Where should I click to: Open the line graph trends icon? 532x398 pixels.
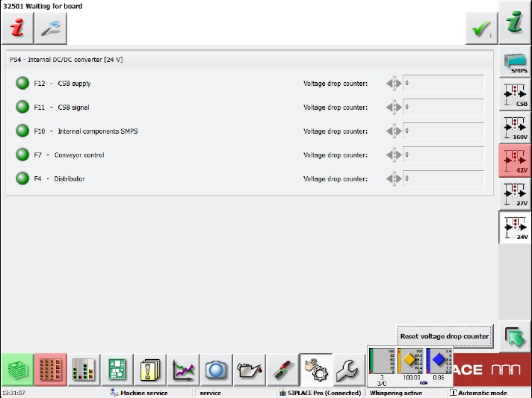(183, 370)
